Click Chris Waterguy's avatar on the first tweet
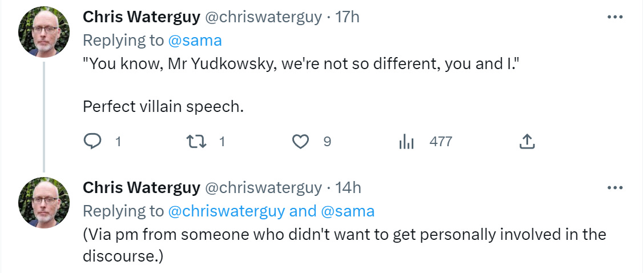Screen dimensions: 644x273 [44, 32]
